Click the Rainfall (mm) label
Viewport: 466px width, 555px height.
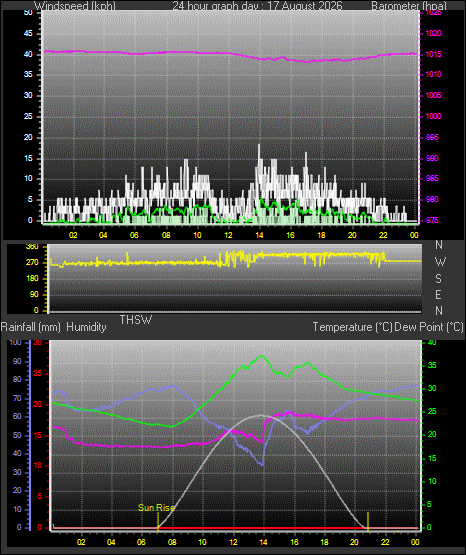pyautogui.click(x=30, y=327)
